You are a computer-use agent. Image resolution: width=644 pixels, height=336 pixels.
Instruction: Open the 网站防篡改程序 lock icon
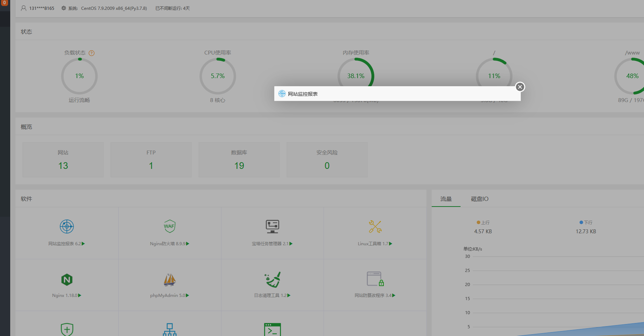375,279
